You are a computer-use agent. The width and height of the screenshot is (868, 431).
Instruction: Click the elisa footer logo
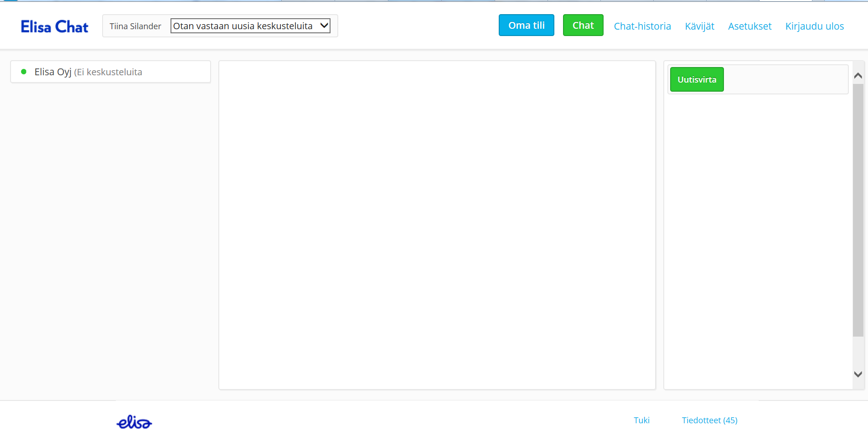(x=134, y=422)
